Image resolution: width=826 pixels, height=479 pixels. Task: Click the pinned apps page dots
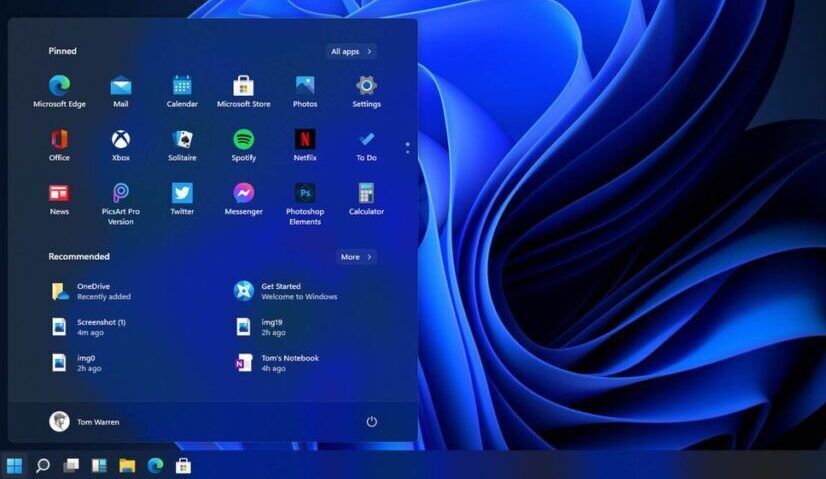407,148
